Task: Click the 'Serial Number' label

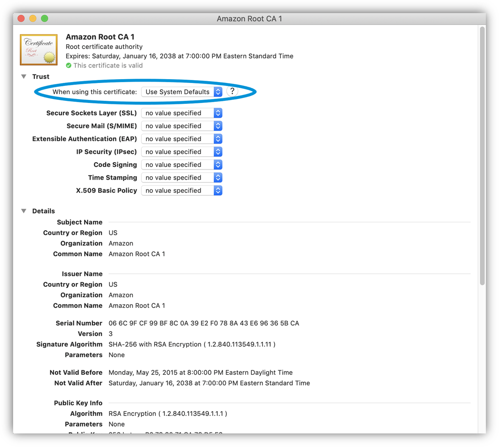Action: [79, 323]
